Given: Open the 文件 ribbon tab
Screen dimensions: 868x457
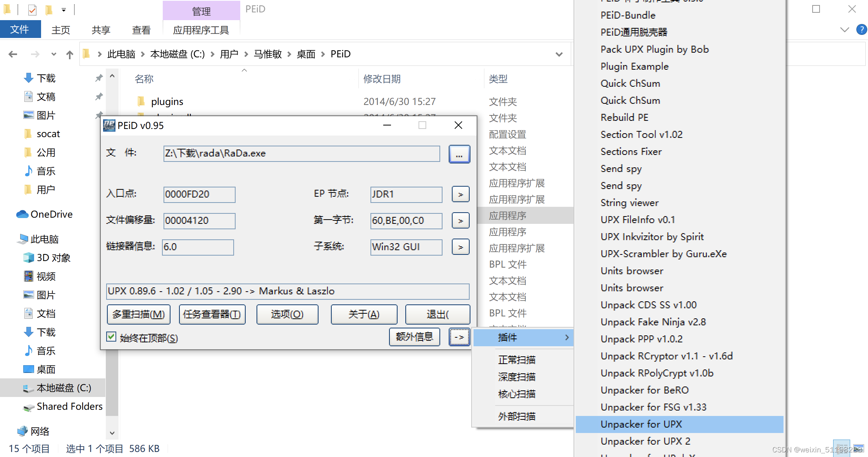Looking at the screenshot, I should pyautogui.click(x=20, y=29).
